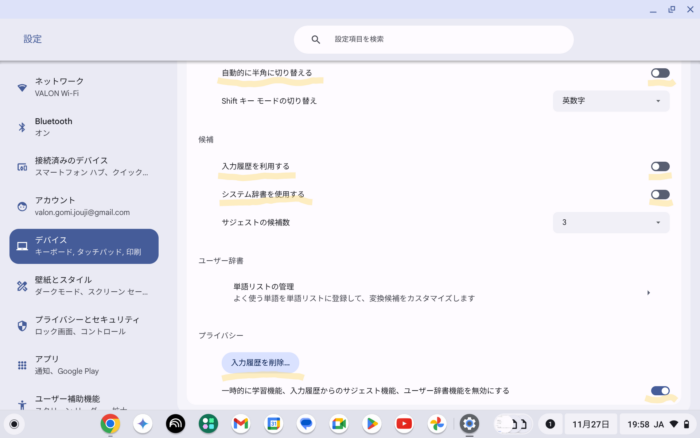Viewport: 700px width, 438px height.
Task: Open Google Meet from the shelf
Action: (x=338, y=424)
